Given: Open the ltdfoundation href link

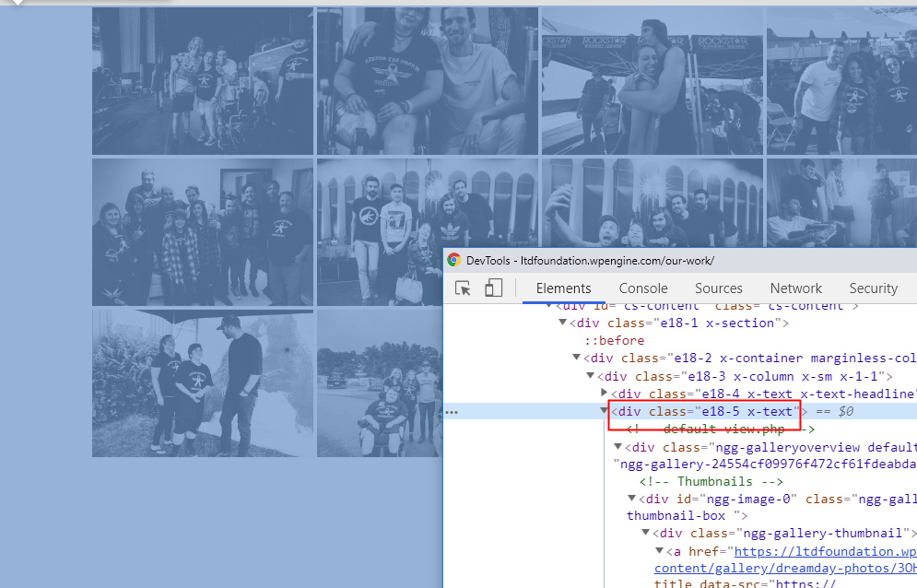Looking at the screenshot, I should 825,552.
